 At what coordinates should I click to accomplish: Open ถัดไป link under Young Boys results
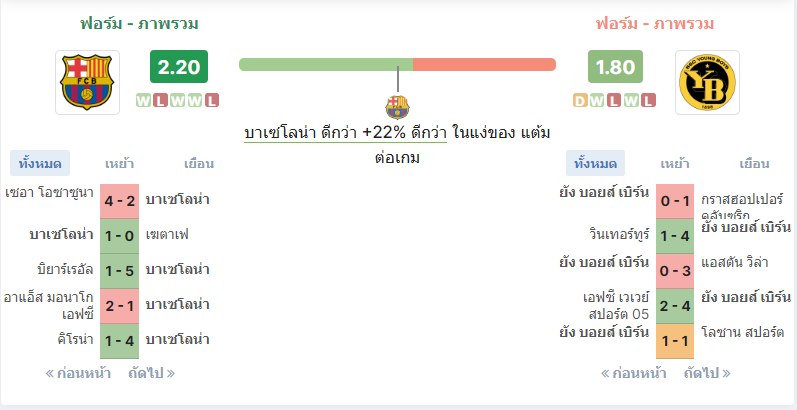pyautogui.click(x=707, y=373)
